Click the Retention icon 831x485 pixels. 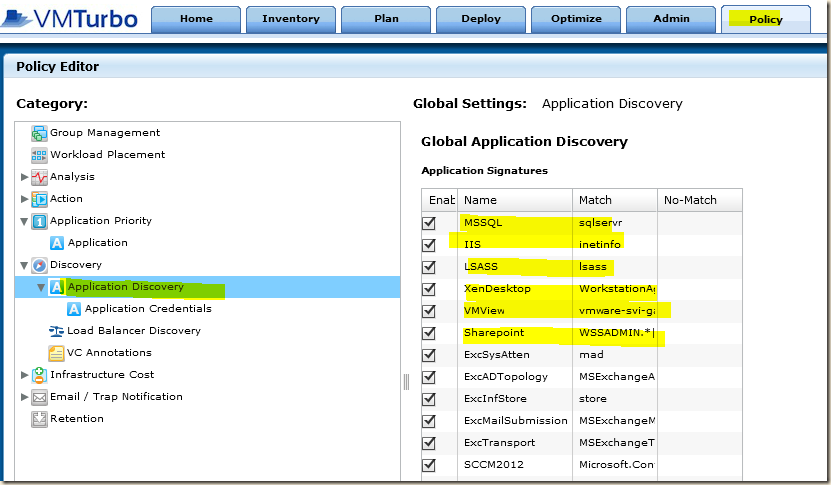[x=39, y=419]
